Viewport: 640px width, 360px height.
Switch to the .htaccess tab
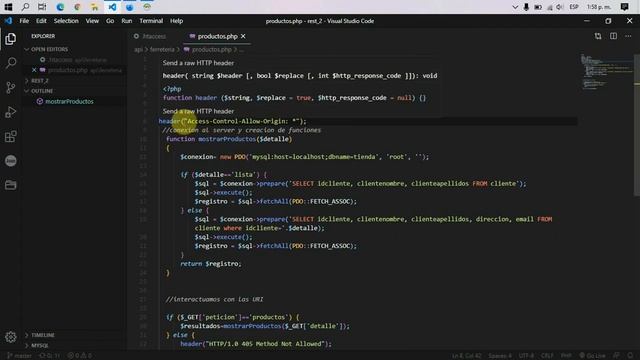click(154, 36)
